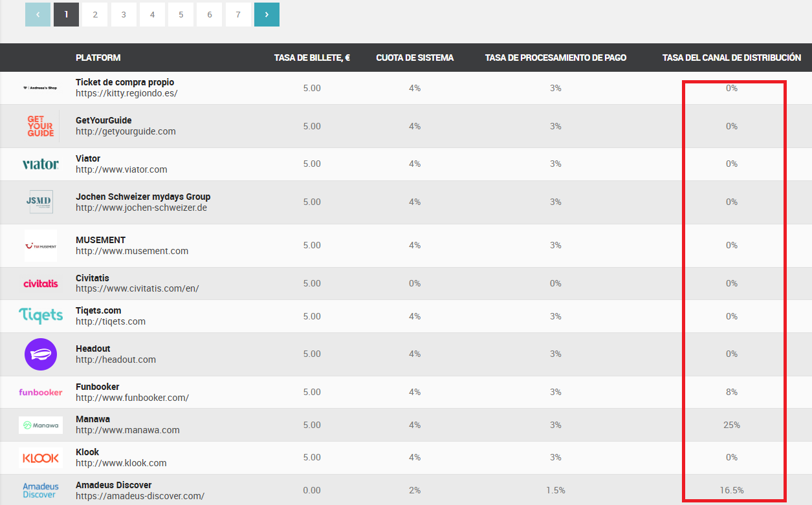
Task: Open pagination page 2
Action: tap(95, 14)
